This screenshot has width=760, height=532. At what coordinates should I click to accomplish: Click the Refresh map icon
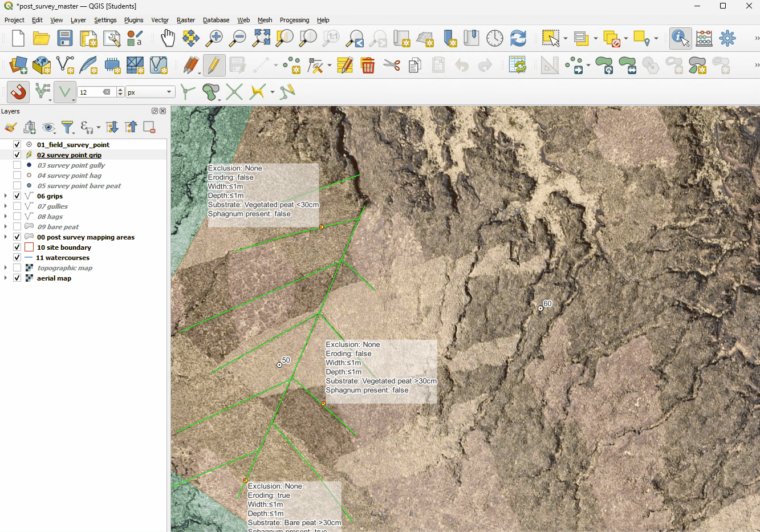click(x=518, y=39)
